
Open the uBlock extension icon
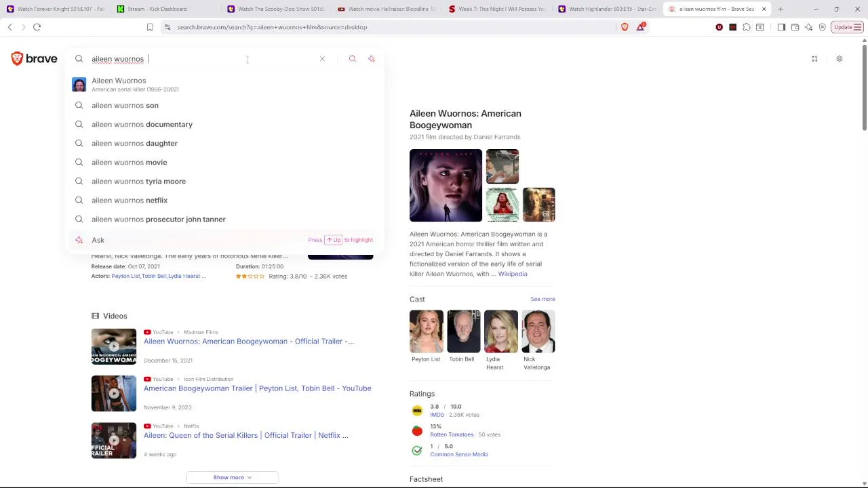719,27
